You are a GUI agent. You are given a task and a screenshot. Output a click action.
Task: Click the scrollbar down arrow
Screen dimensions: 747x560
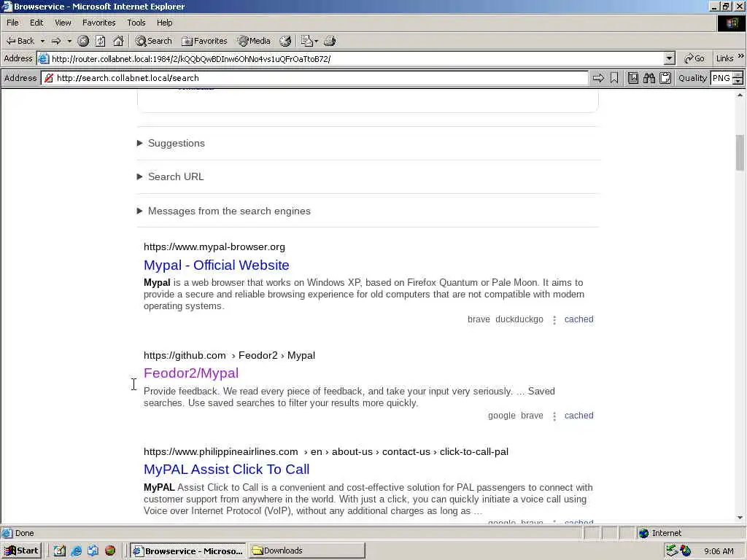coord(740,518)
